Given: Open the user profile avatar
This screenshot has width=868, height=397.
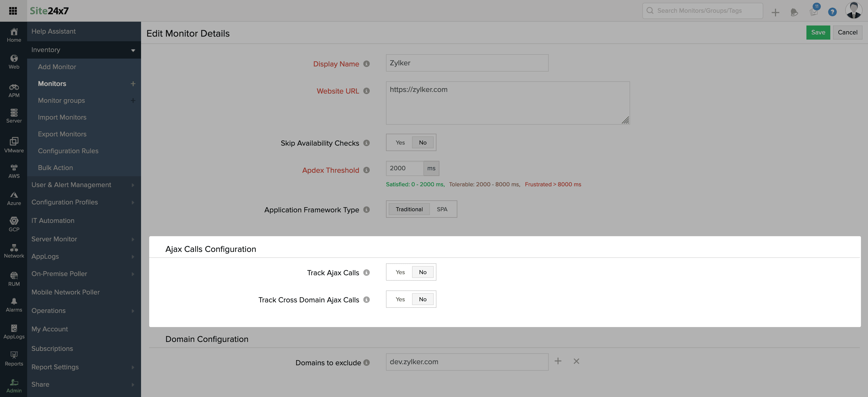Looking at the screenshot, I should [854, 10].
